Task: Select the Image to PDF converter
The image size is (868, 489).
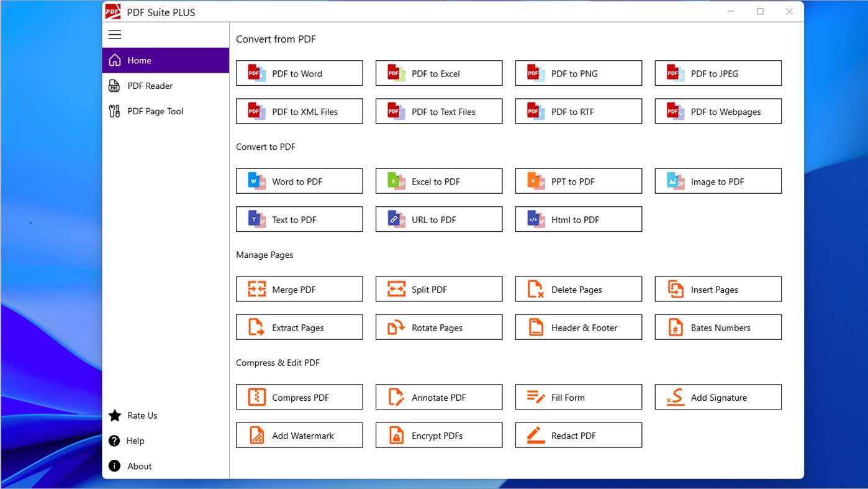Action: 718,181
